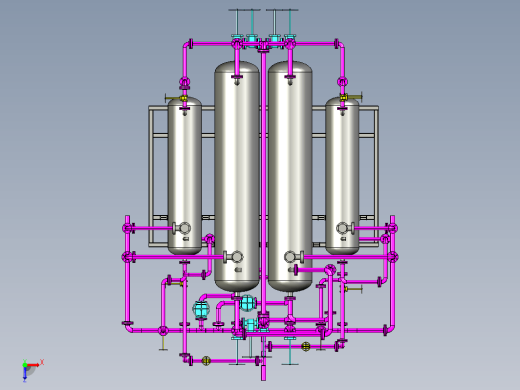This screenshot has width=520, height=390.
Task: Select the yellow valve atop the left small tank
Action: 183,98
